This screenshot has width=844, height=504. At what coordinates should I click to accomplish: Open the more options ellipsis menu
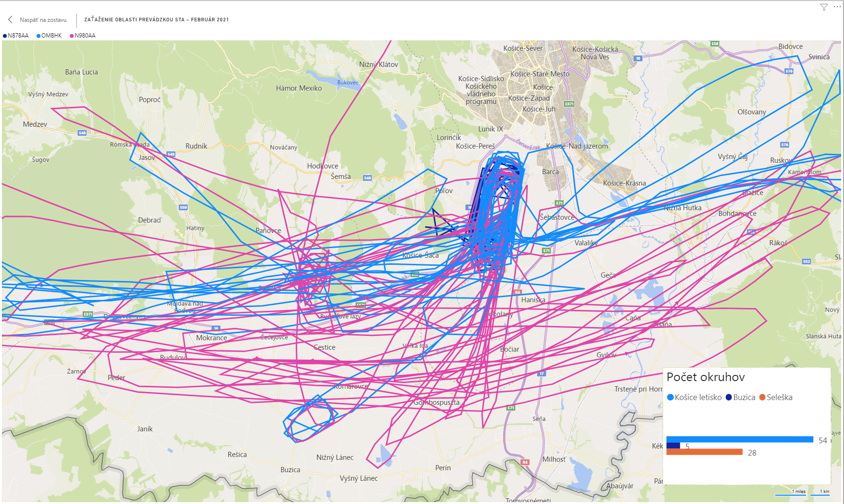tap(837, 7)
